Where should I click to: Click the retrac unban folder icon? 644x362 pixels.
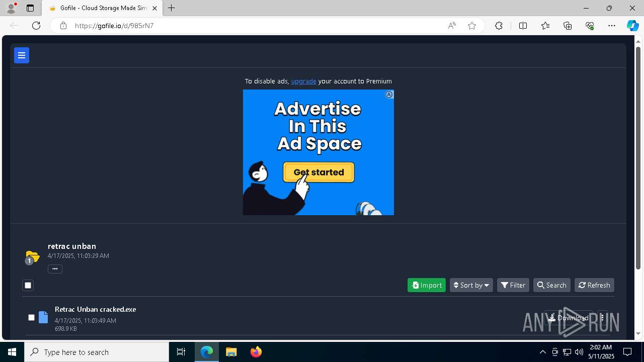[32, 257]
